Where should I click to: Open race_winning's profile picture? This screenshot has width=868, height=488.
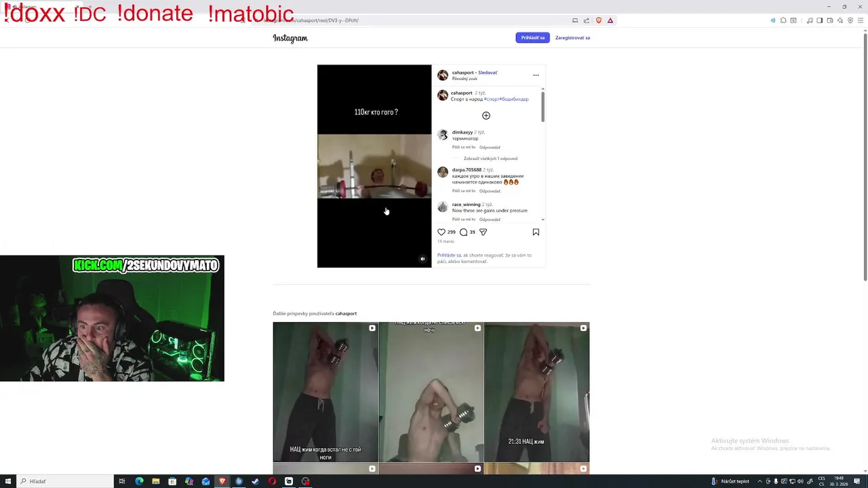point(443,207)
